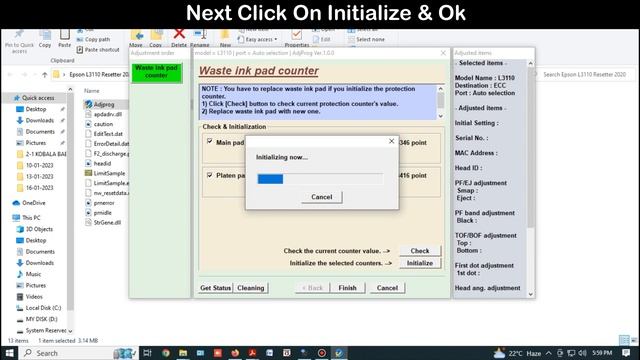This screenshot has width=640, height=360.
Task: Click the Name column header
Action: (x=92, y=91)
